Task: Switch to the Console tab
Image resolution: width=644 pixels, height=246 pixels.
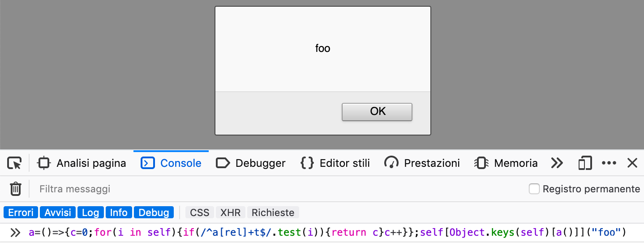Action: coord(171,163)
